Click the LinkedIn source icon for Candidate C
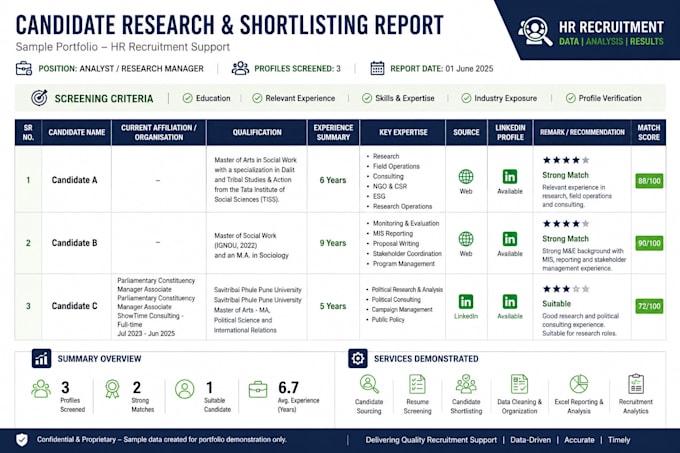680x453 pixels. click(466, 301)
